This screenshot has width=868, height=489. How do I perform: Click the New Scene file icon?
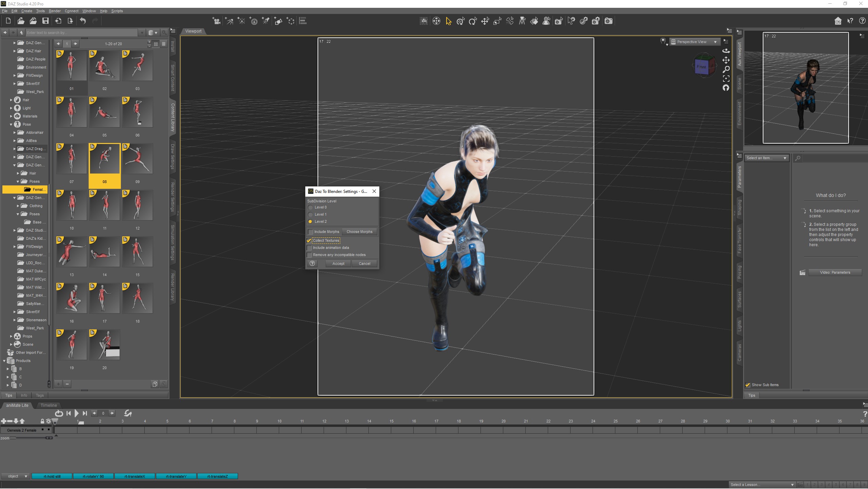tap(8, 21)
